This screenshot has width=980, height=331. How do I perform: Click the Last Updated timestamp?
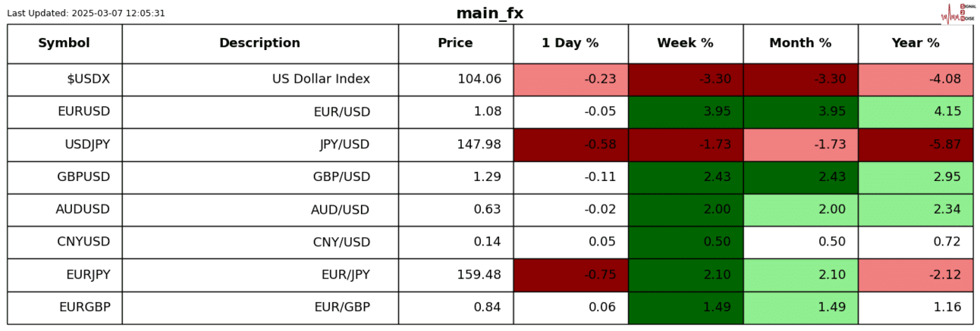tap(86, 13)
